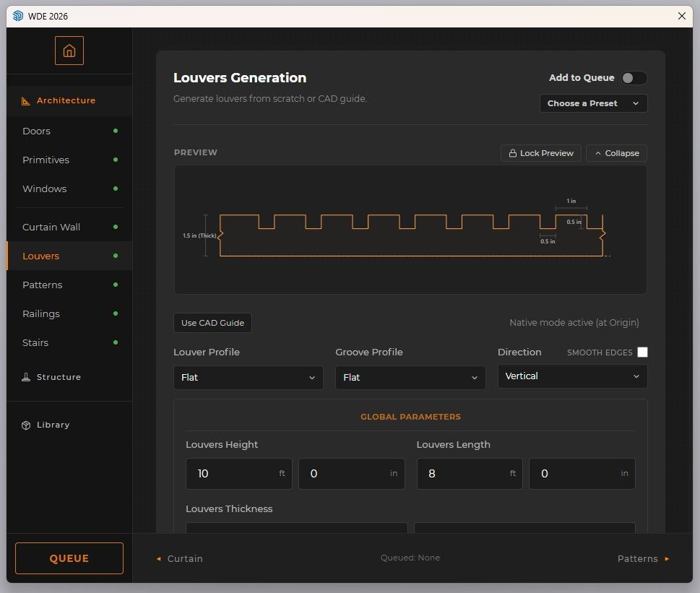Click the Architecture section ruler icon

[x=26, y=101]
